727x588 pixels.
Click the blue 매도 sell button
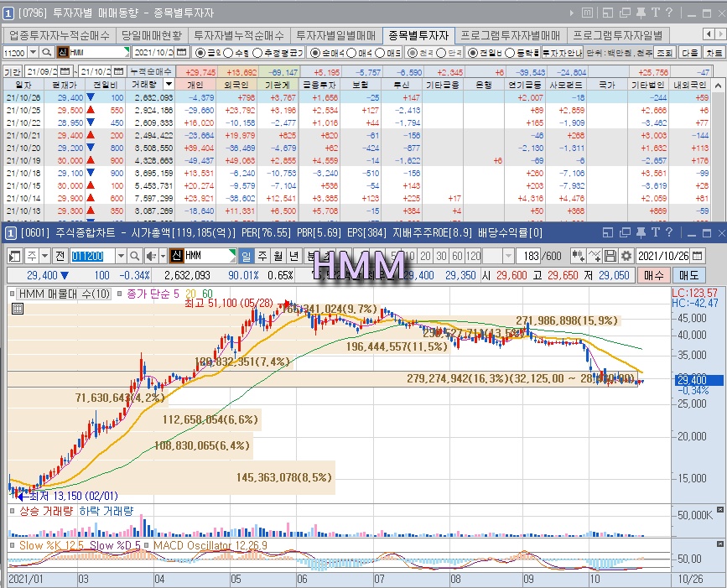click(x=689, y=275)
